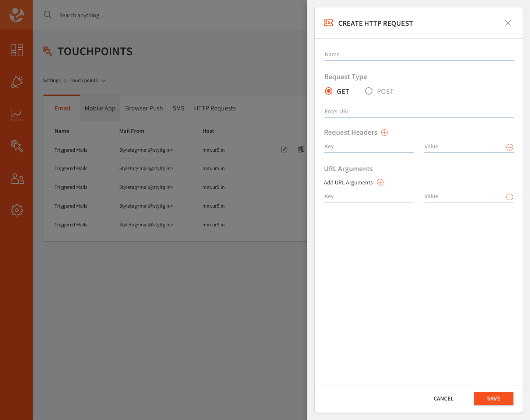Remove the URL Arguments row
530x420 pixels.
[x=509, y=197]
